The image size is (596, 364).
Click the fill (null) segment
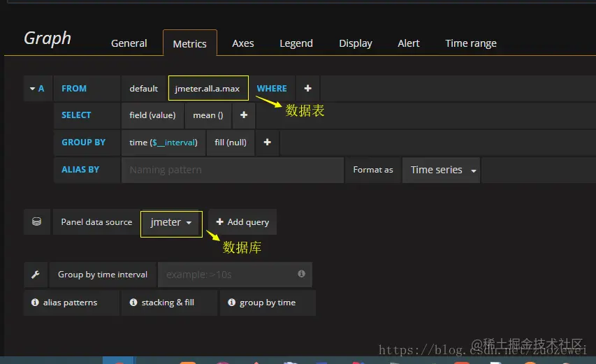point(231,143)
